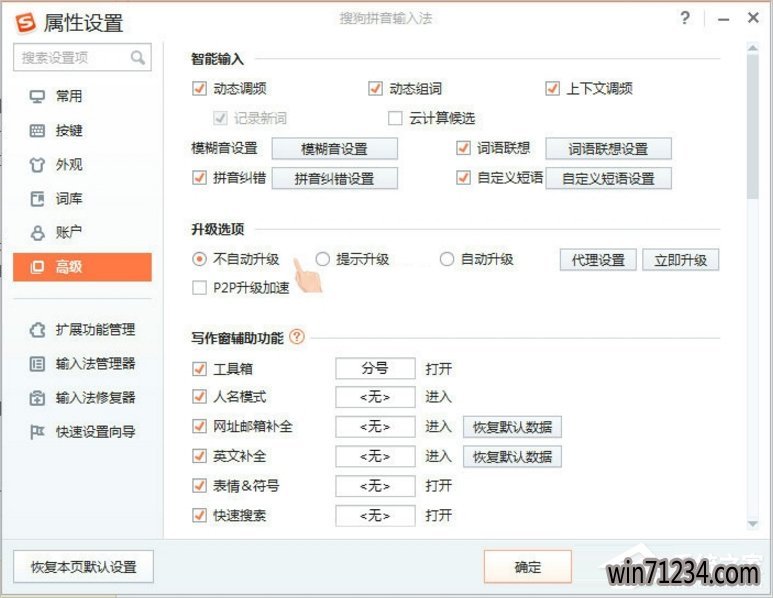Open 自定义短语设置
The width and height of the screenshot is (773, 598).
[608, 178]
